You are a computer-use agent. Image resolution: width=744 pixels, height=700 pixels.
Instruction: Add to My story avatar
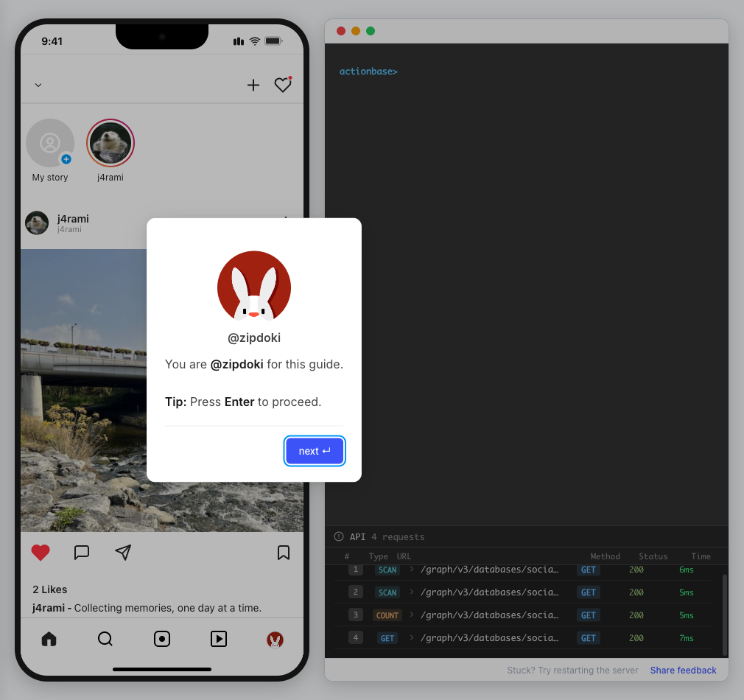[50, 143]
